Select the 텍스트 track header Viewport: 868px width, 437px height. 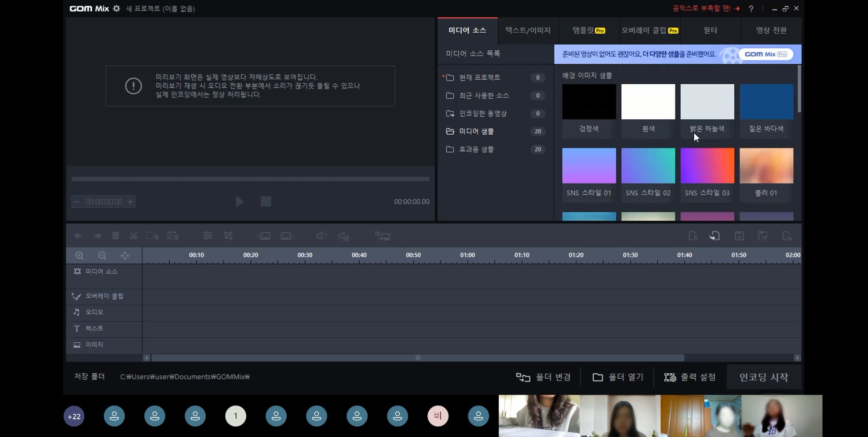pyautogui.click(x=104, y=328)
